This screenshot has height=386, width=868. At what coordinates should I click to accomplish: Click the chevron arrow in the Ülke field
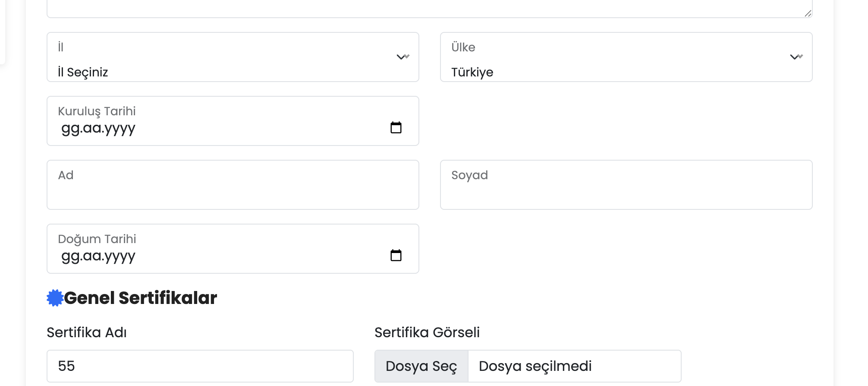click(796, 57)
